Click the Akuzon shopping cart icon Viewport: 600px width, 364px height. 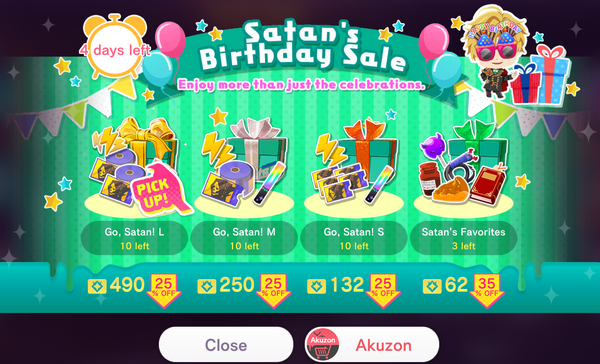pyautogui.click(x=323, y=345)
